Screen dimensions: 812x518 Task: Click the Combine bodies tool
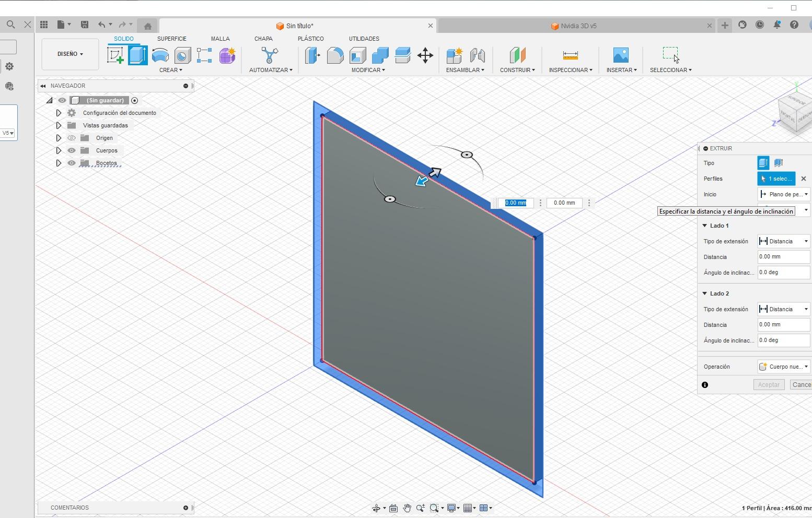click(x=380, y=55)
